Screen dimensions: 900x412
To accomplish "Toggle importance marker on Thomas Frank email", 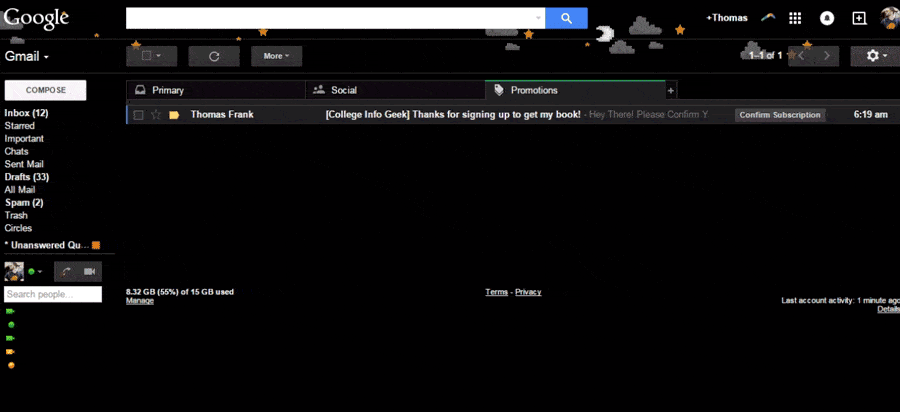I will click(x=174, y=115).
